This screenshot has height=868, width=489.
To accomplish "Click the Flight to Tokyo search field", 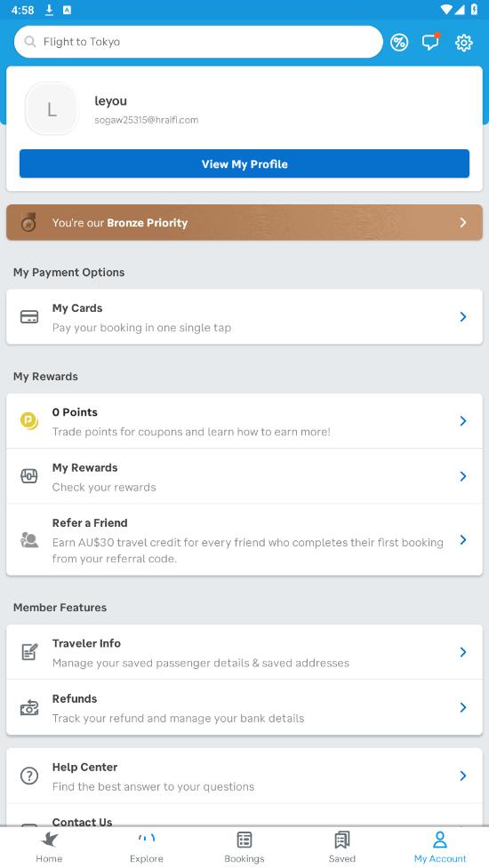I will coord(198,42).
